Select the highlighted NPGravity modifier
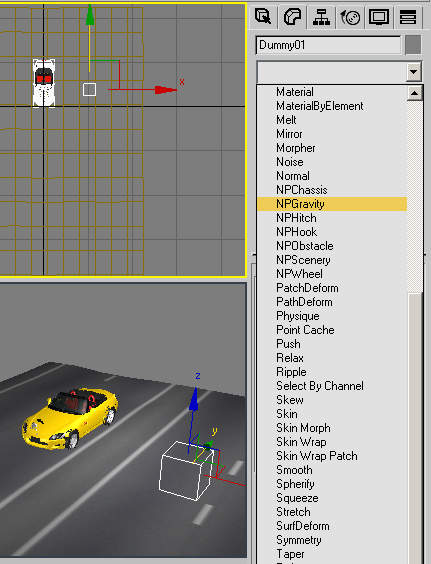The width and height of the screenshot is (431, 564). (x=332, y=204)
